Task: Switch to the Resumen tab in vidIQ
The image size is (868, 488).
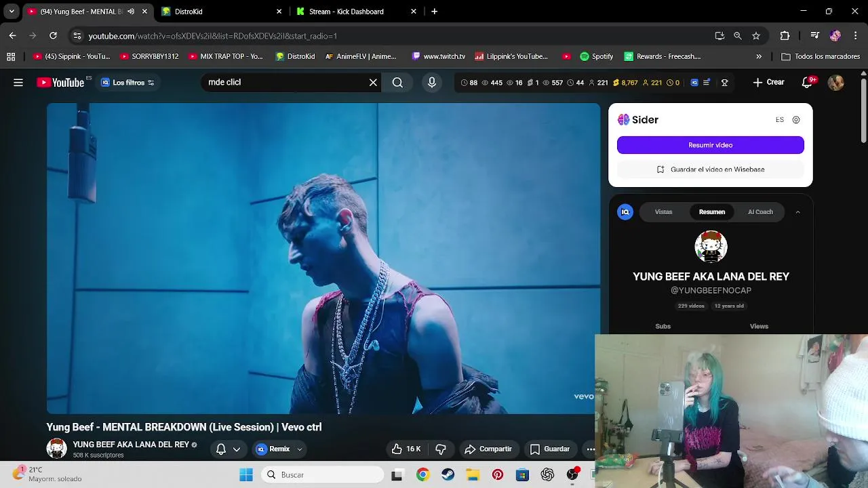Action: (x=712, y=212)
